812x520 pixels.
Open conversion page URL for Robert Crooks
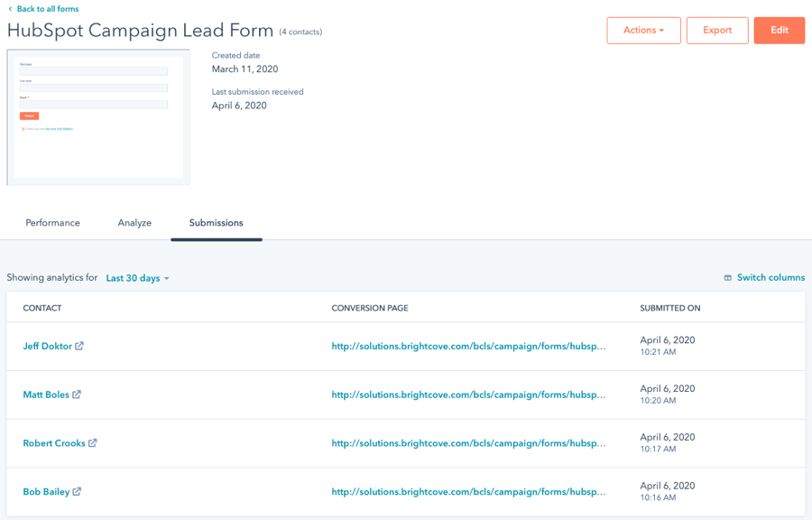tap(468, 443)
